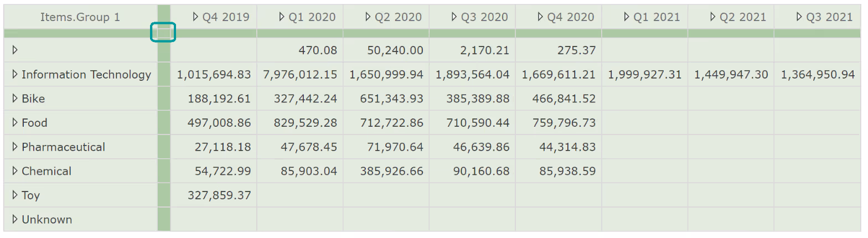The height and width of the screenshot is (238, 868).
Task: Expand the Information Technology row
Action: (x=15, y=75)
